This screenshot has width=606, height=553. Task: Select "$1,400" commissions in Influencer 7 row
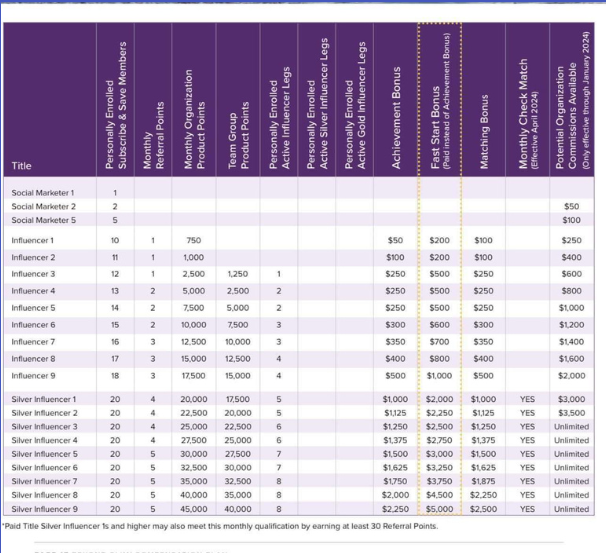pyautogui.click(x=571, y=342)
